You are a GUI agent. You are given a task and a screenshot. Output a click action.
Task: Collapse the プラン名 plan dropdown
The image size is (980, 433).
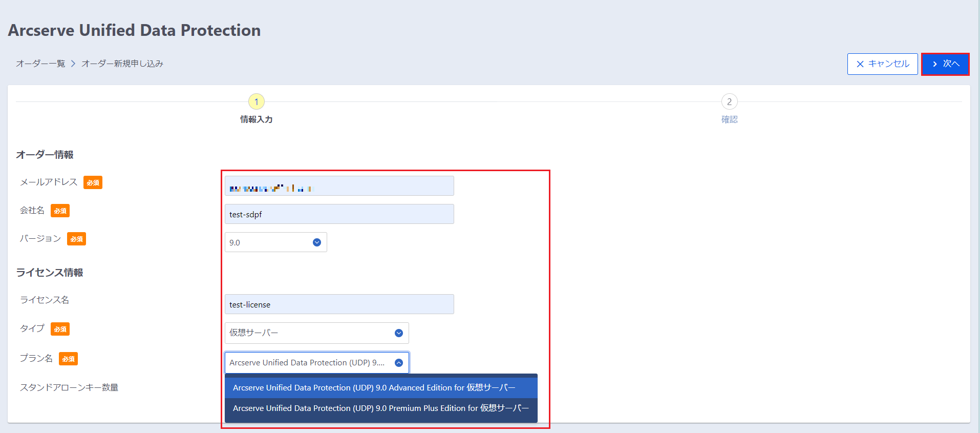317,363
